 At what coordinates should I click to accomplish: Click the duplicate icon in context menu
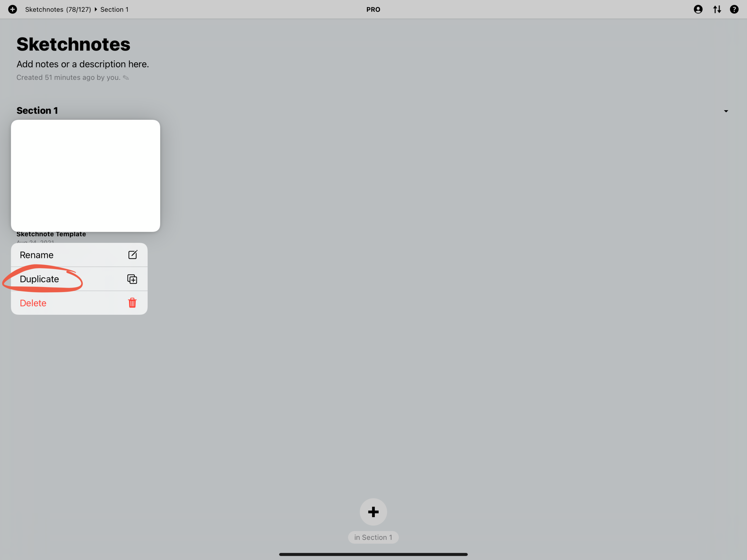[x=132, y=279]
